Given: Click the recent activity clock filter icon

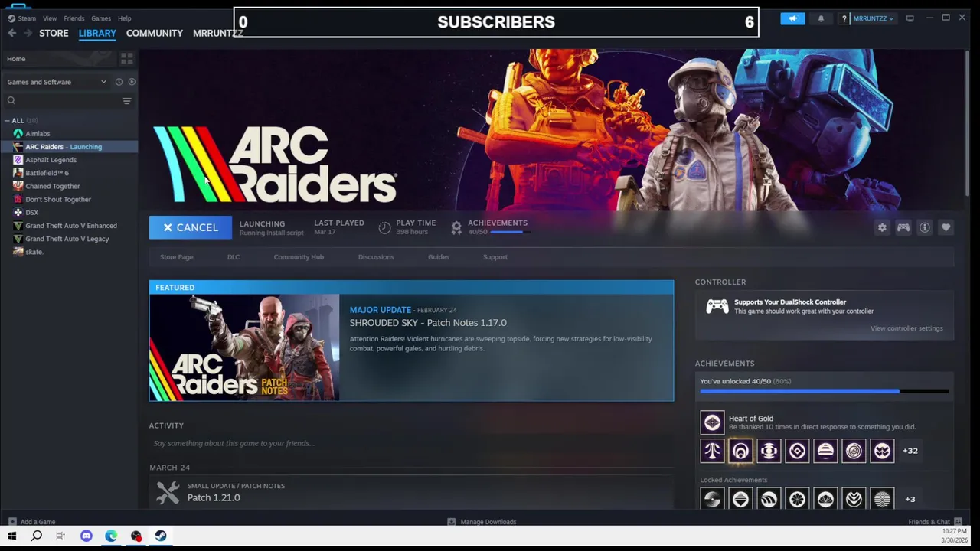Looking at the screenshot, I should (x=119, y=82).
